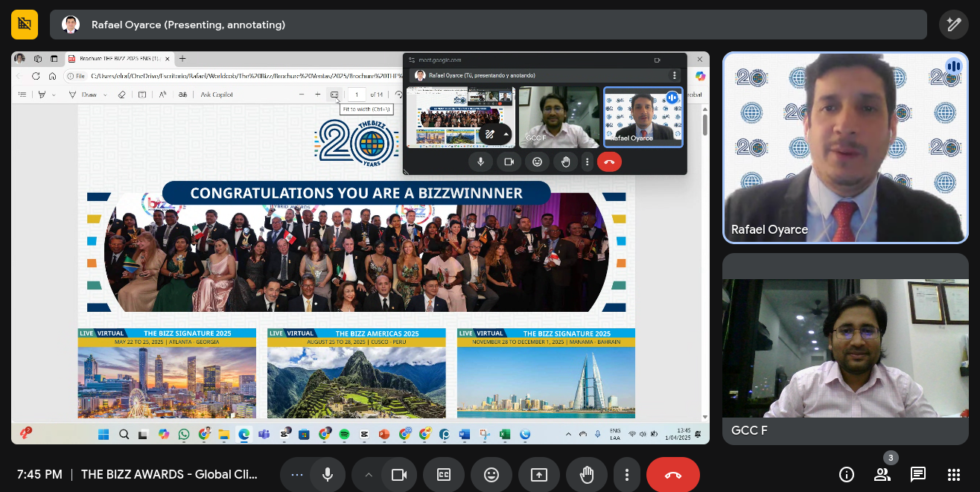Toggle camera in the small floating Meet window

(509, 162)
